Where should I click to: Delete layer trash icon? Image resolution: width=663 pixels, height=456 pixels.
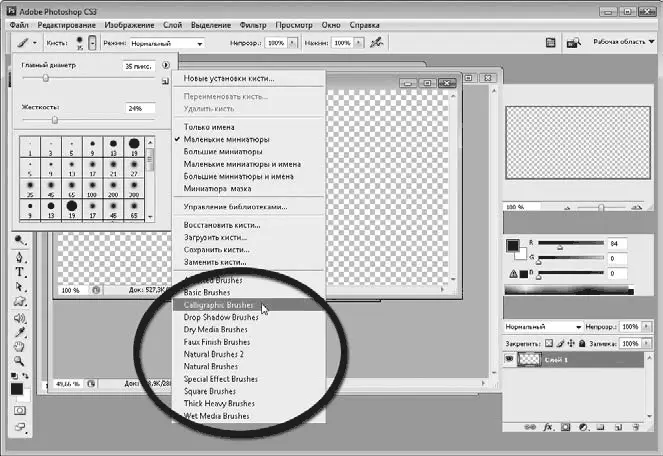(x=636, y=427)
